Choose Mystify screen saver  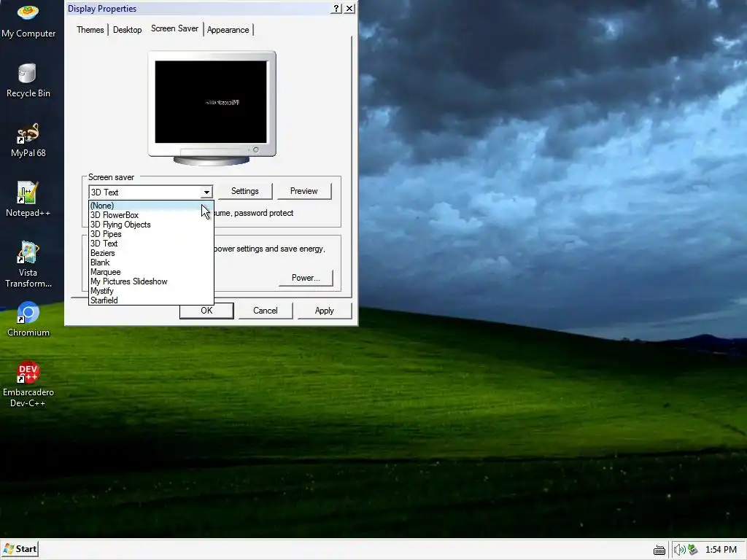click(150, 291)
